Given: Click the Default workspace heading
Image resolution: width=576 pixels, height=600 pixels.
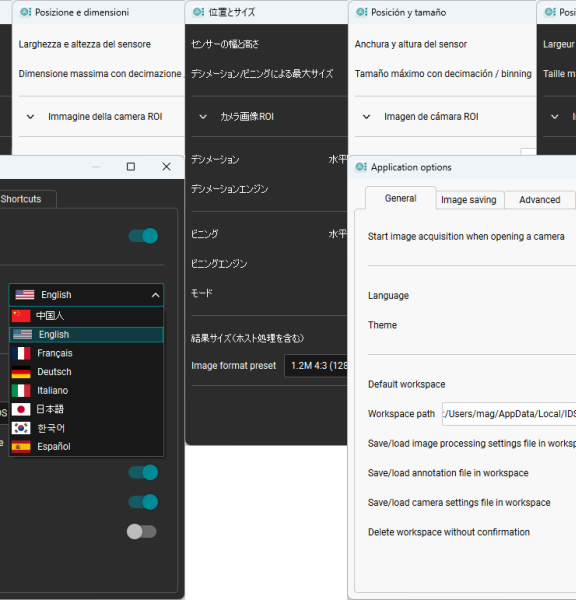Looking at the screenshot, I should pos(406,384).
